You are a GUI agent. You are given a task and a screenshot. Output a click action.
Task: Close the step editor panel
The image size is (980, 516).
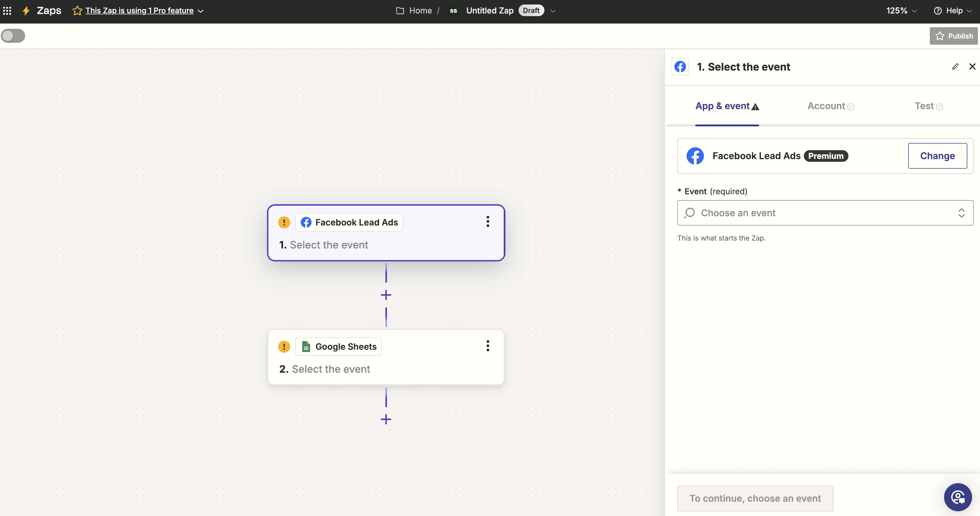(972, 67)
